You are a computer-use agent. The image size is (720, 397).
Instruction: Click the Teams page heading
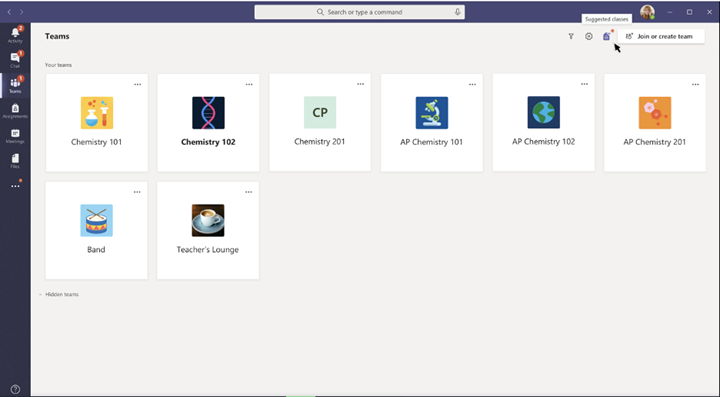57,36
